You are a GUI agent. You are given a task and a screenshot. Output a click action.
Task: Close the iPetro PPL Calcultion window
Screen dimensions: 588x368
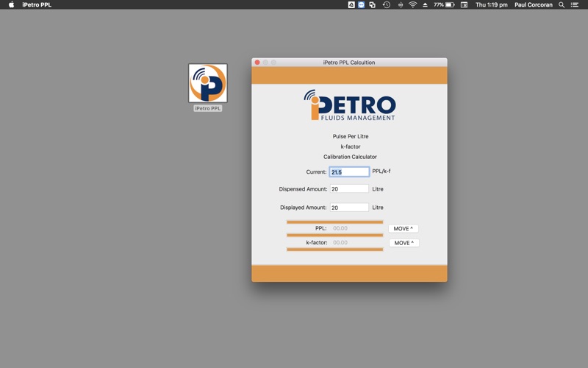pos(257,63)
